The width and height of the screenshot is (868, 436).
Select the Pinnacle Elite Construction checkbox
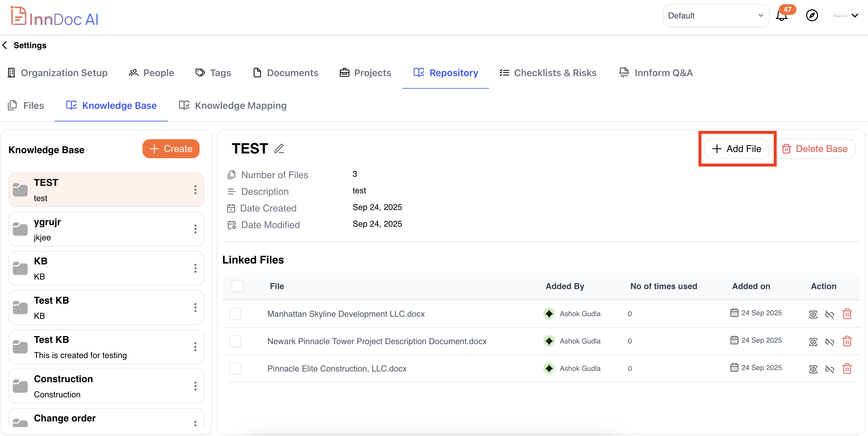tap(235, 368)
